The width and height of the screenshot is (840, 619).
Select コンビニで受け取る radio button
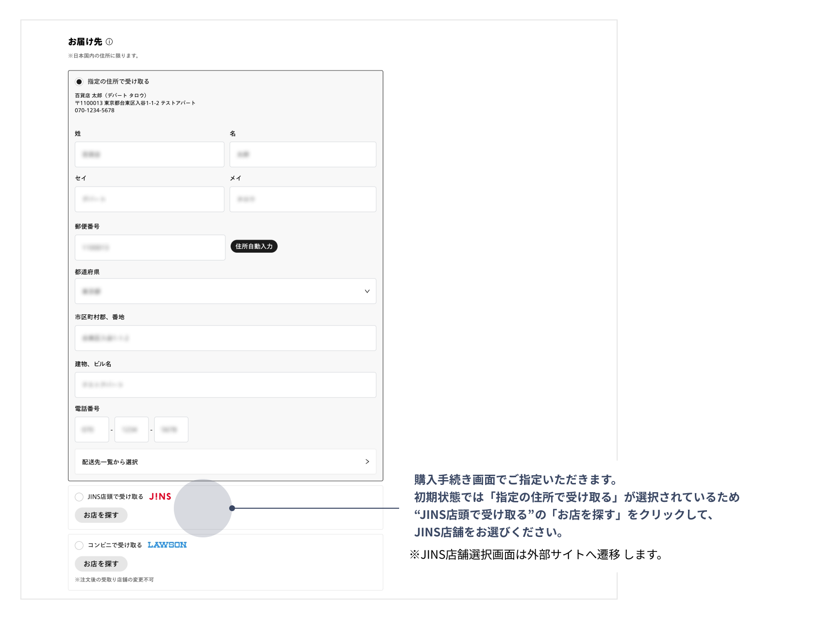79,546
